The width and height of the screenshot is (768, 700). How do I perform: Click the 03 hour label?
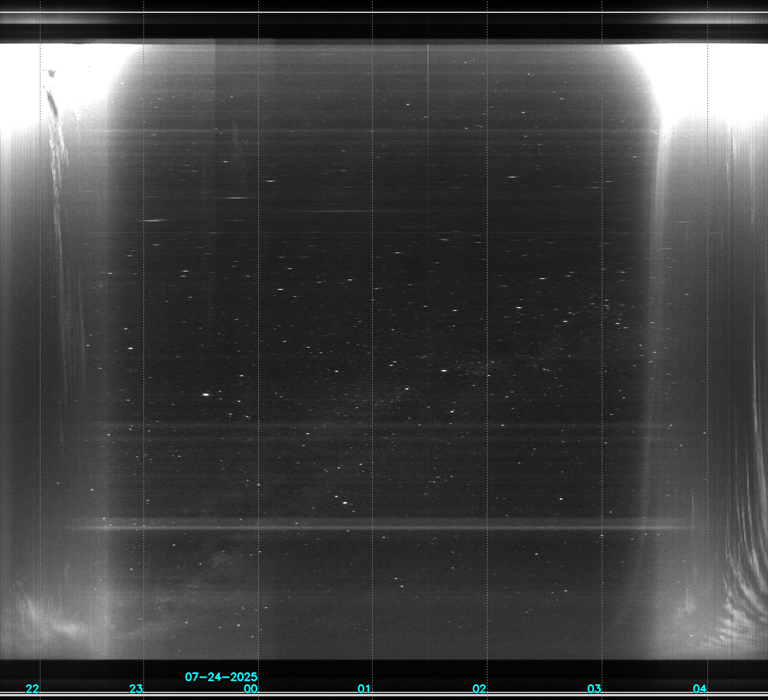point(594,689)
